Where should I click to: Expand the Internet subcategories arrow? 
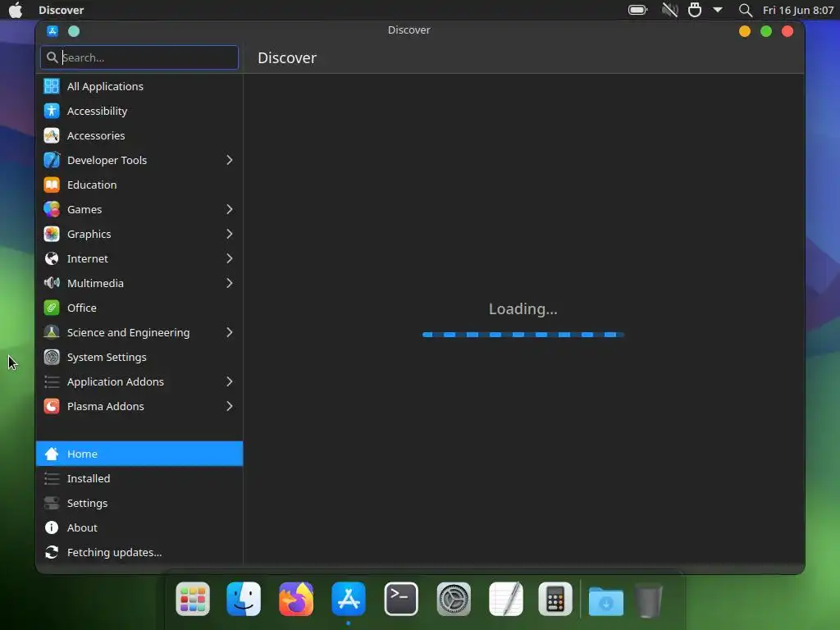pos(230,258)
